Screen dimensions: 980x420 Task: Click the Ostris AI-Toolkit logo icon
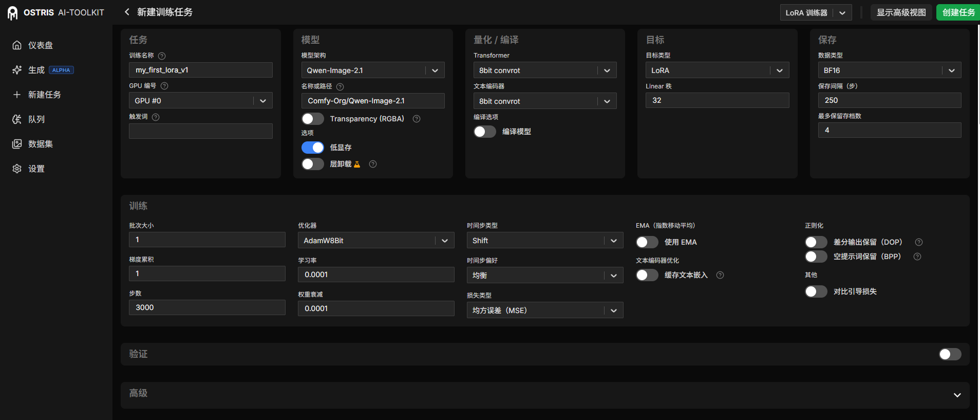[12, 13]
